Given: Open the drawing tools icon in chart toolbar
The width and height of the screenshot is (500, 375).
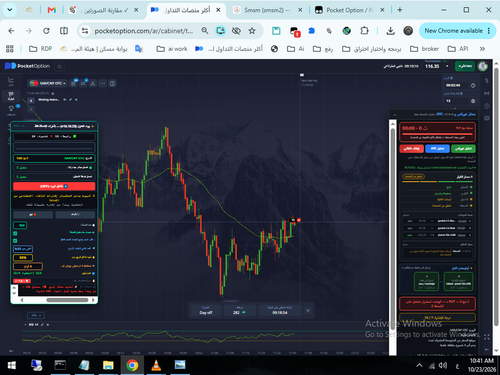Looking at the screenshot, I should [x=93, y=83].
